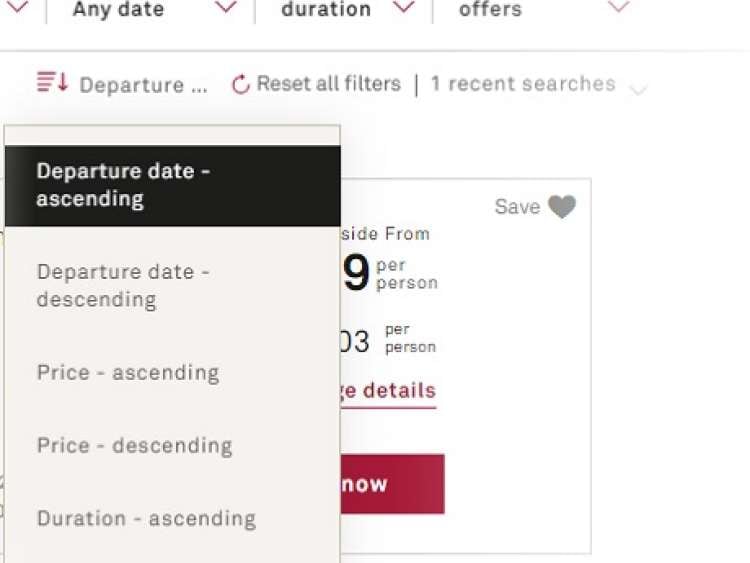Choose Departure date - descending sort
Image resolution: width=750 pixels, height=563 pixels.
(172, 285)
